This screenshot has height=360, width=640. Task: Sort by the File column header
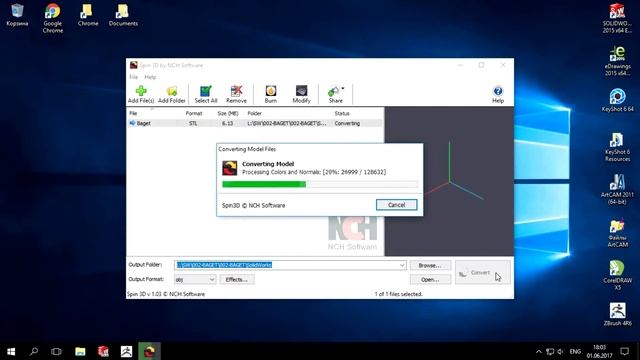pos(133,113)
